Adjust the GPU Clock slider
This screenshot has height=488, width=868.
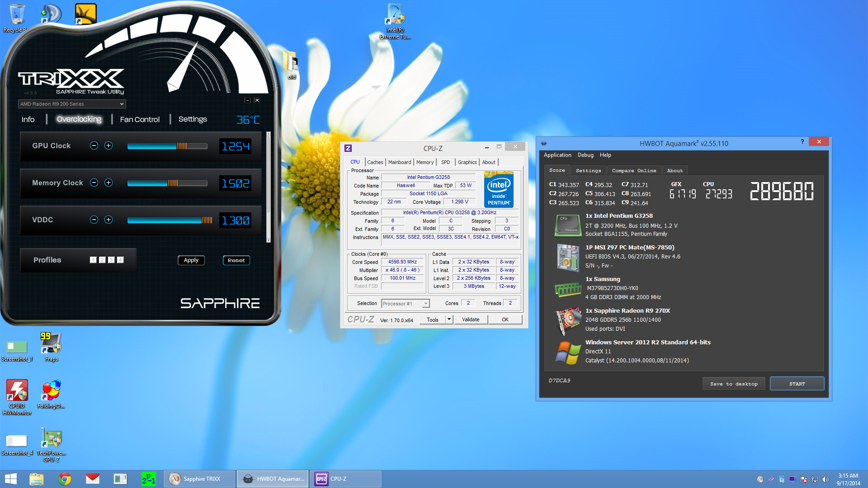[x=167, y=146]
